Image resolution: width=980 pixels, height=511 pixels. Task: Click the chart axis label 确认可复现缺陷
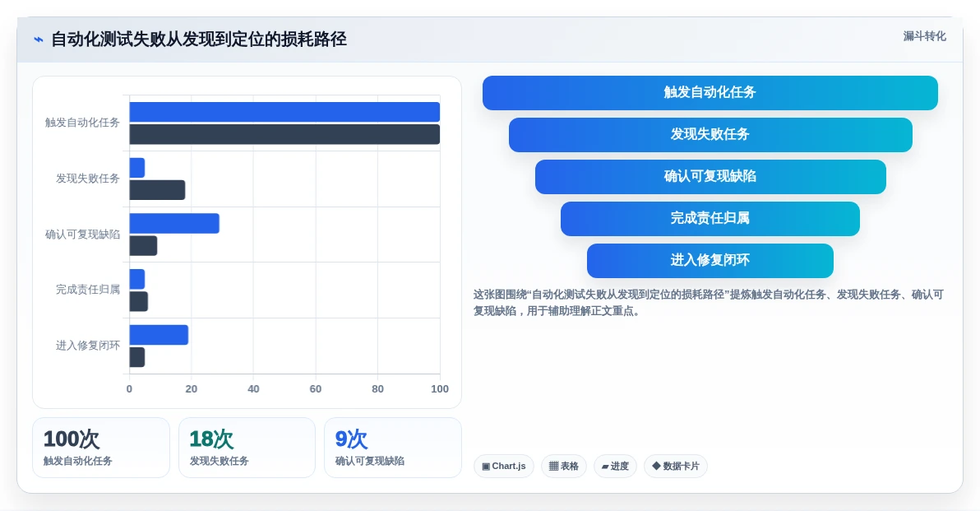[x=82, y=234]
